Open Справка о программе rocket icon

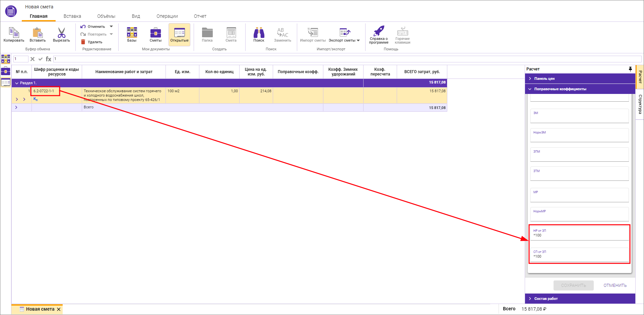379,31
